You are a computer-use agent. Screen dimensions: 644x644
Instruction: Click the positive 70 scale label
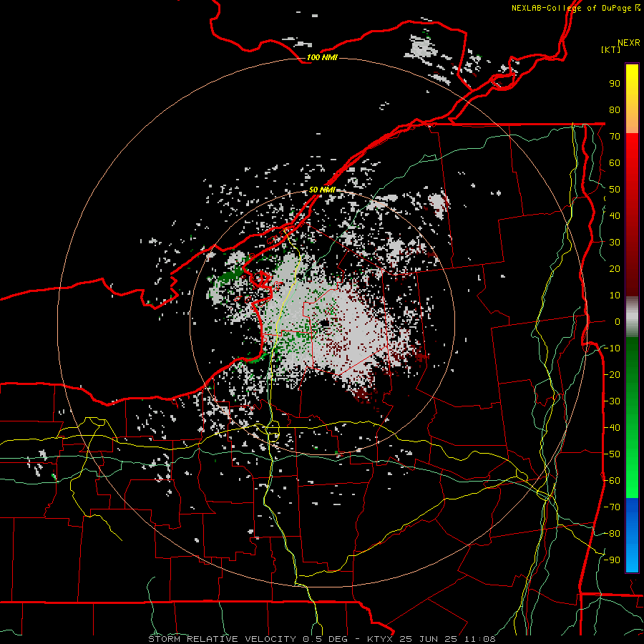pyautogui.click(x=615, y=137)
